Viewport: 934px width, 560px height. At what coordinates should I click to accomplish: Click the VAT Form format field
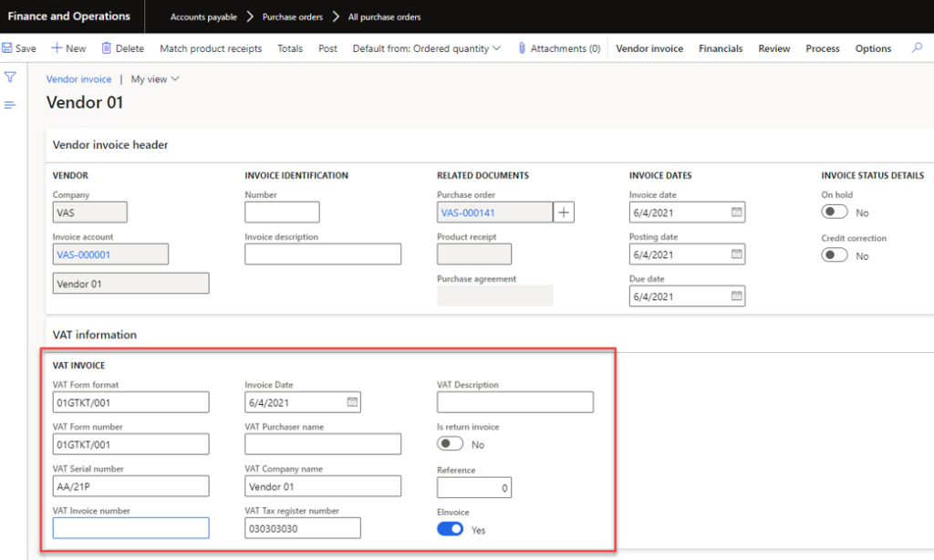tap(130, 402)
